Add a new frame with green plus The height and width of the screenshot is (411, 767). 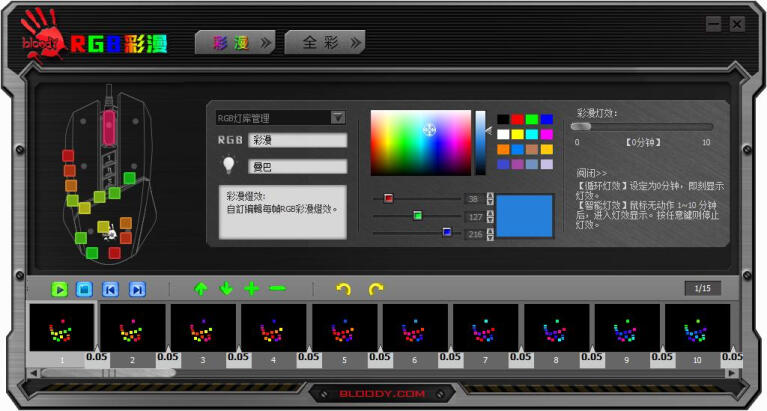251,289
